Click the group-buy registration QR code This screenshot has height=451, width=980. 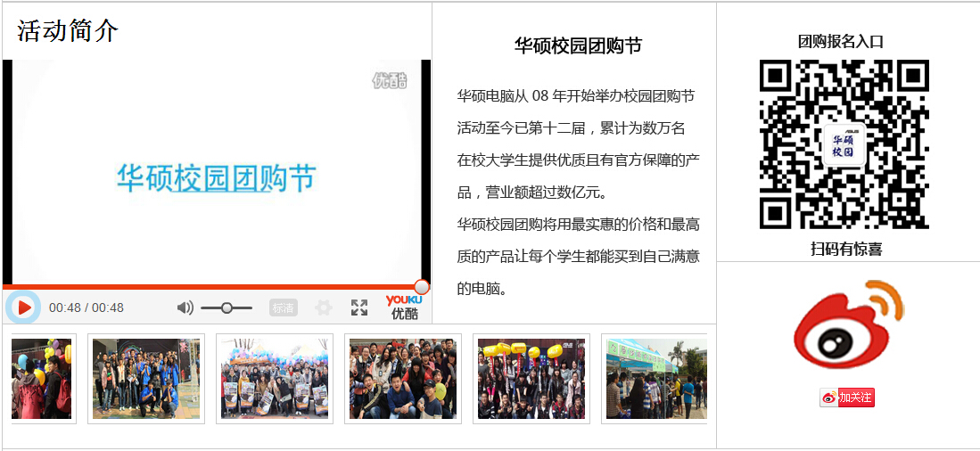pos(844,144)
